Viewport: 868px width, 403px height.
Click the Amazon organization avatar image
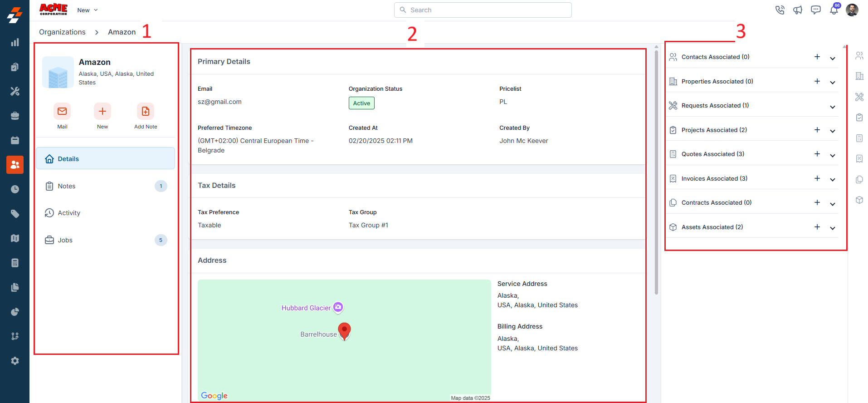tap(58, 72)
